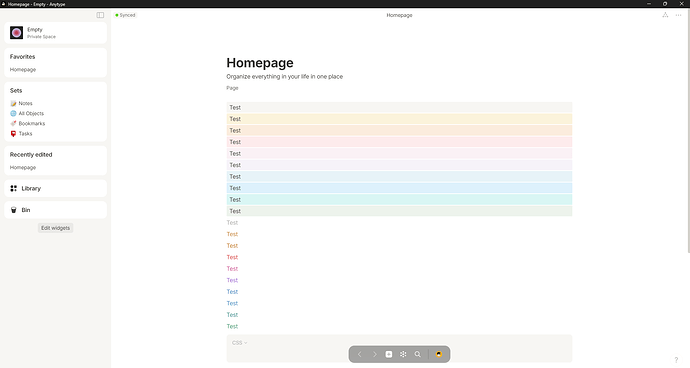The height and width of the screenshot is (368, 690).
Task: Click the Notes set icon
Action: coord(13,103)
